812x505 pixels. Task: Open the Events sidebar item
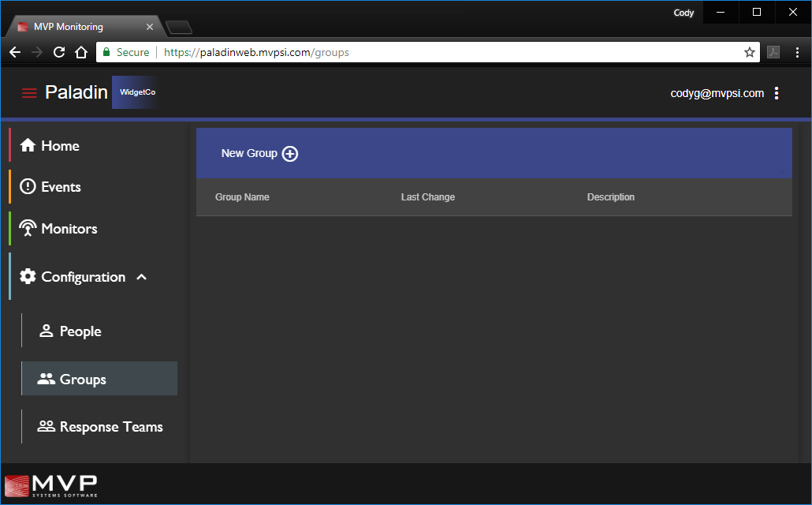[61, 187]
